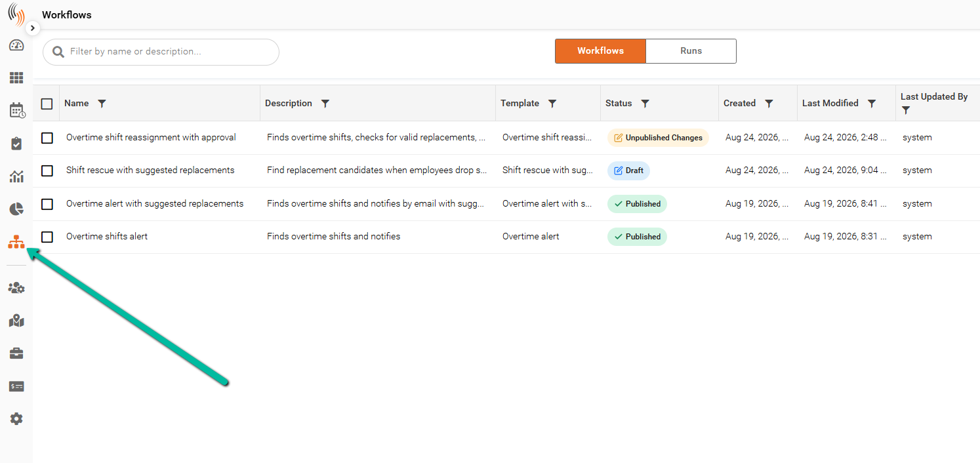Filter the Last Modified column
Screen dimensions: 980x463
pos(872,104)
